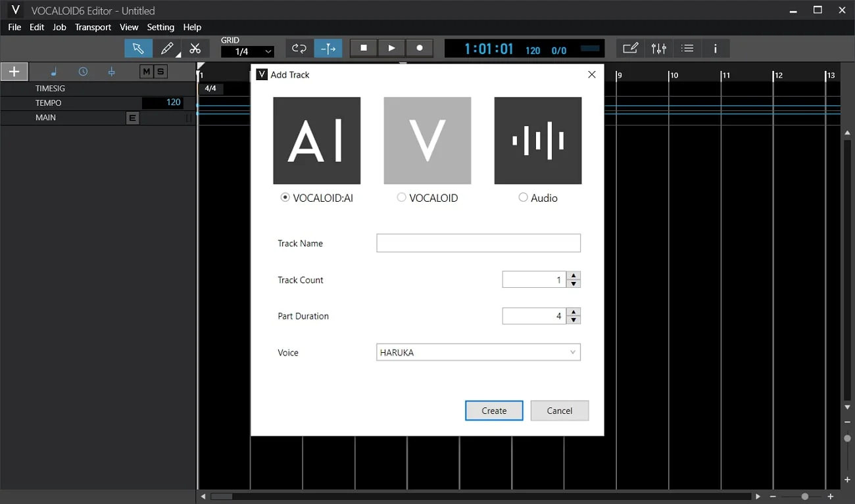Select the VOCALOID radio button
The width and height of the screenshot is (855, 504).
coord(401,197)
